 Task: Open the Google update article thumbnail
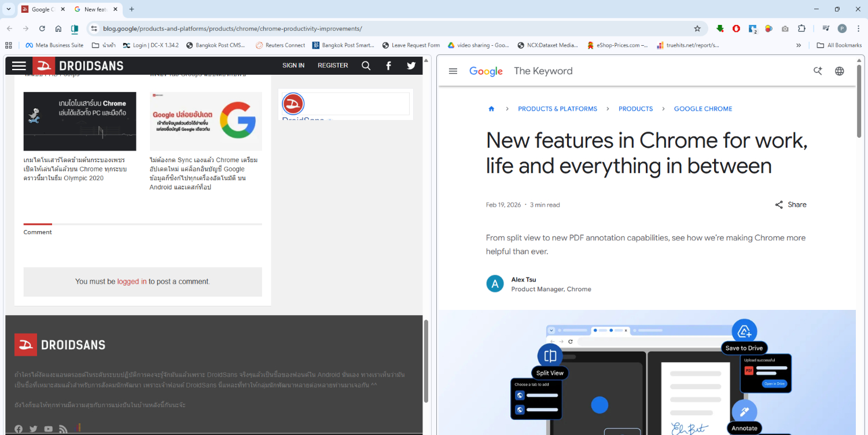[x=206, y=122]
